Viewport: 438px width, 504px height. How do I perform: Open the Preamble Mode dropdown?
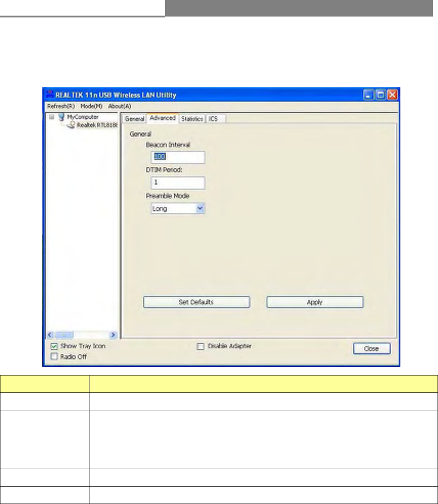(177, 208)
